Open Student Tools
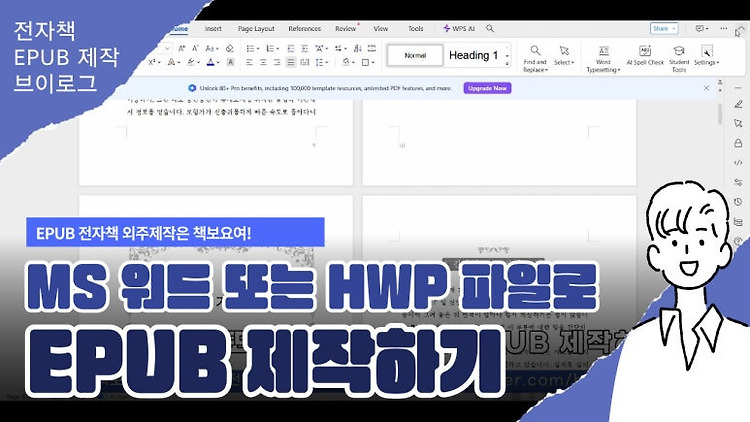Screen dimensions: 750x422 679,58
